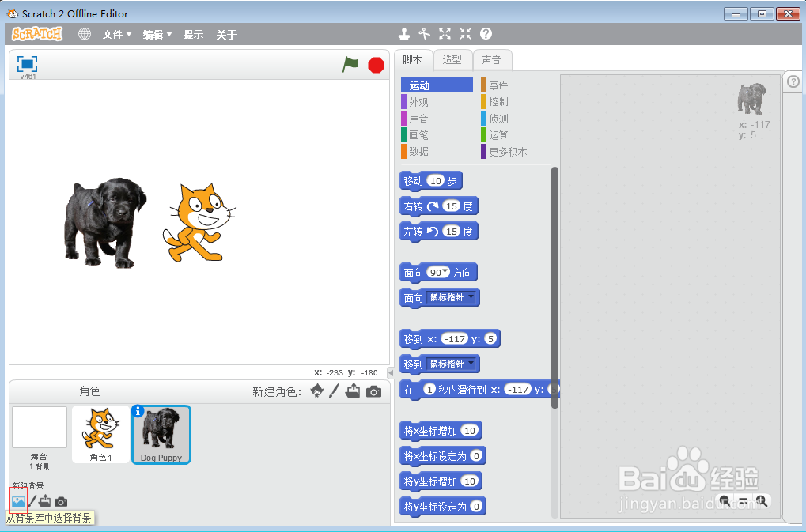This screenshot has width=806, height=532.
Task: Select the 运动 block category
Action: pos(437,85)
